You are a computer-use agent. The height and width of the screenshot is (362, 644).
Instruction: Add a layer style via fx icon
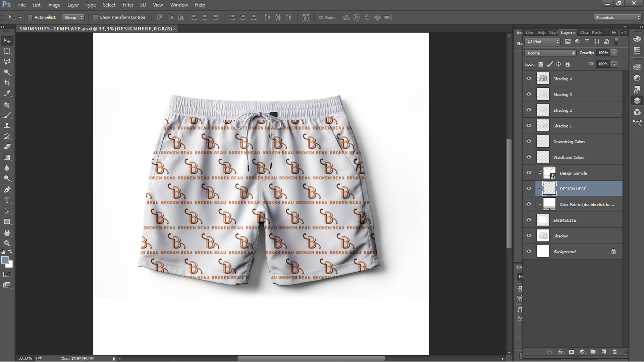[x=560, y=352]
